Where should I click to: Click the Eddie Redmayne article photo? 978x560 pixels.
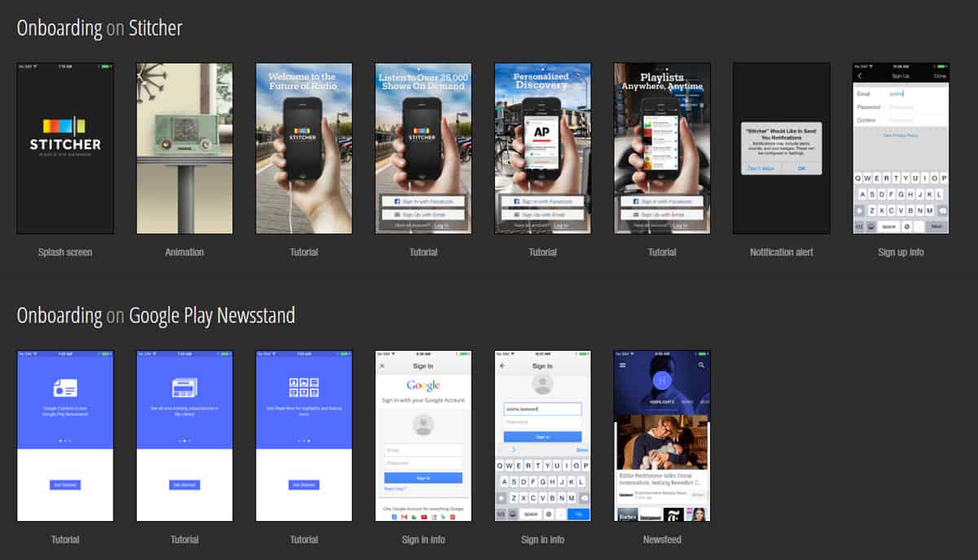click(662, 442)
